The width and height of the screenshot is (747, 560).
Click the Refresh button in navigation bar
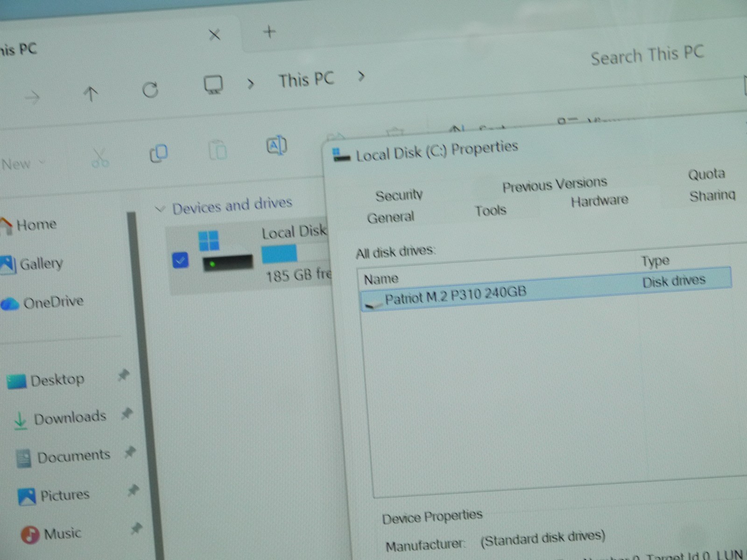click(150, 89)
